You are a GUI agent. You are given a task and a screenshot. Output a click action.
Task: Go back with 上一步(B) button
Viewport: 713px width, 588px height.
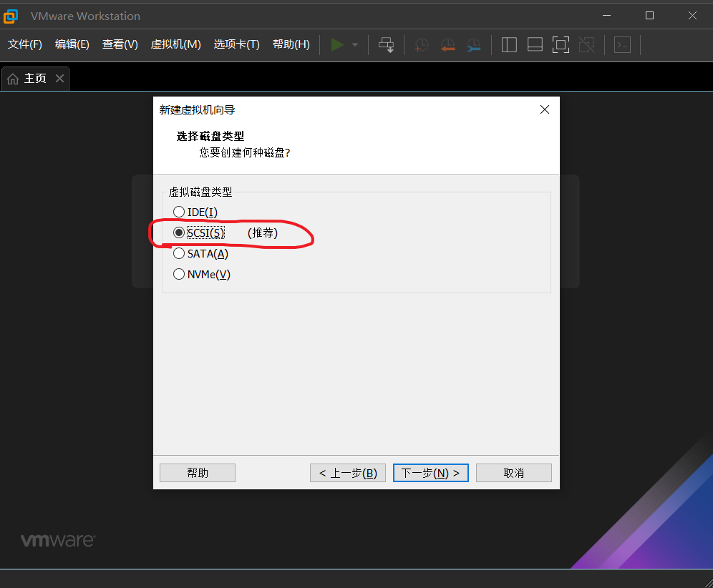(348, 473)
